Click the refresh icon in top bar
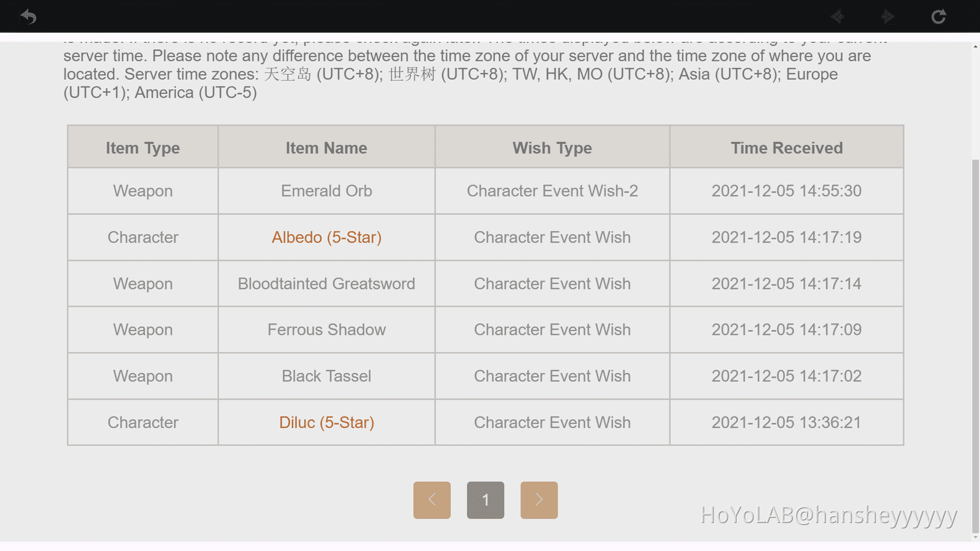Screen dimensions: 980x551 coord(938,17)
